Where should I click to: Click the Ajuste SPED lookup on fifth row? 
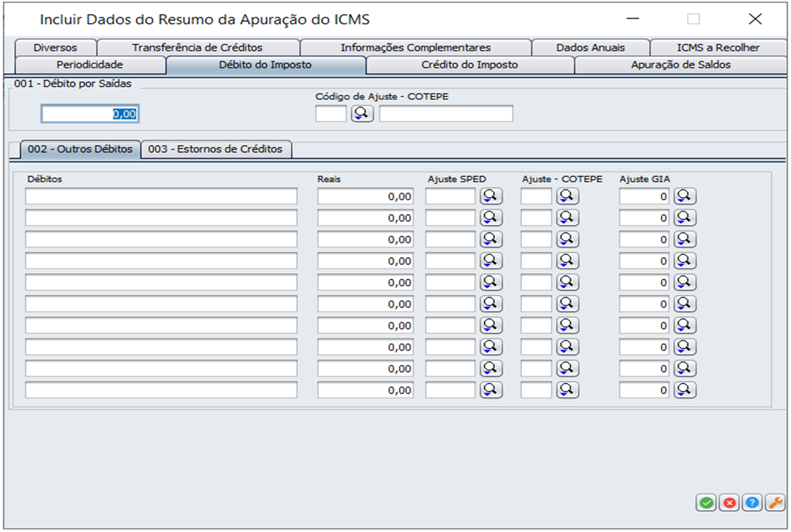pos(491,282)
